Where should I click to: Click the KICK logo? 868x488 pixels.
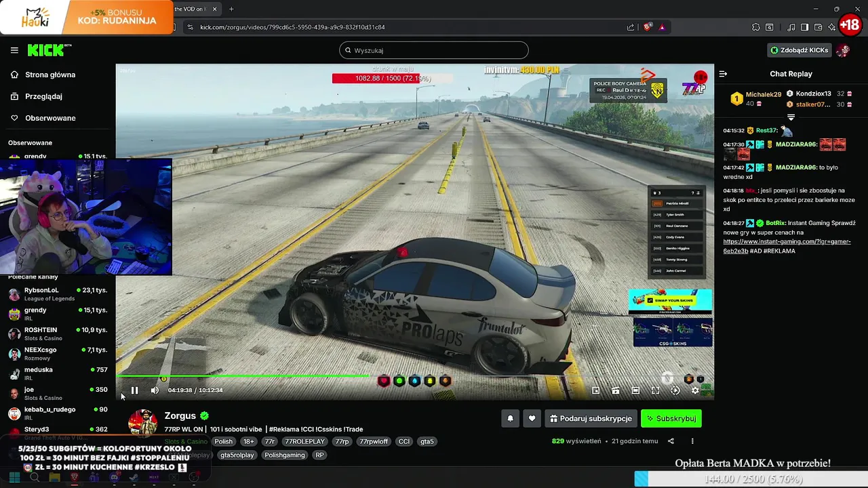tap(47, 50)
